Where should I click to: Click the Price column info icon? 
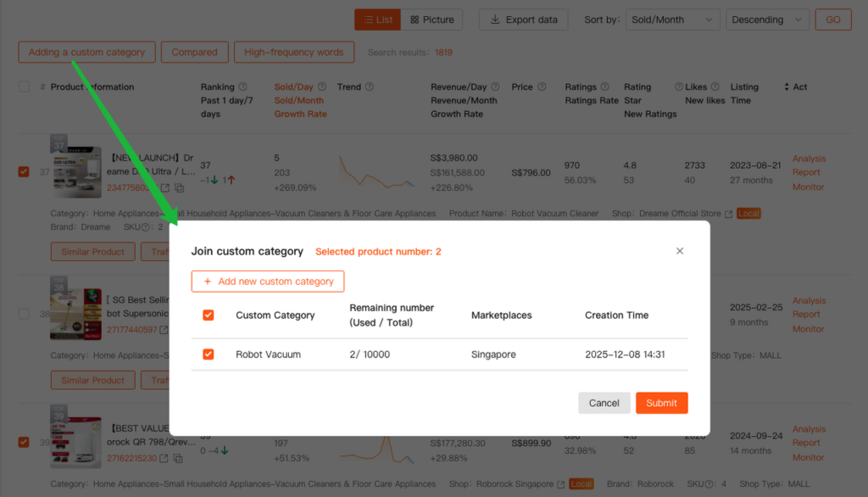click(542, 87)
